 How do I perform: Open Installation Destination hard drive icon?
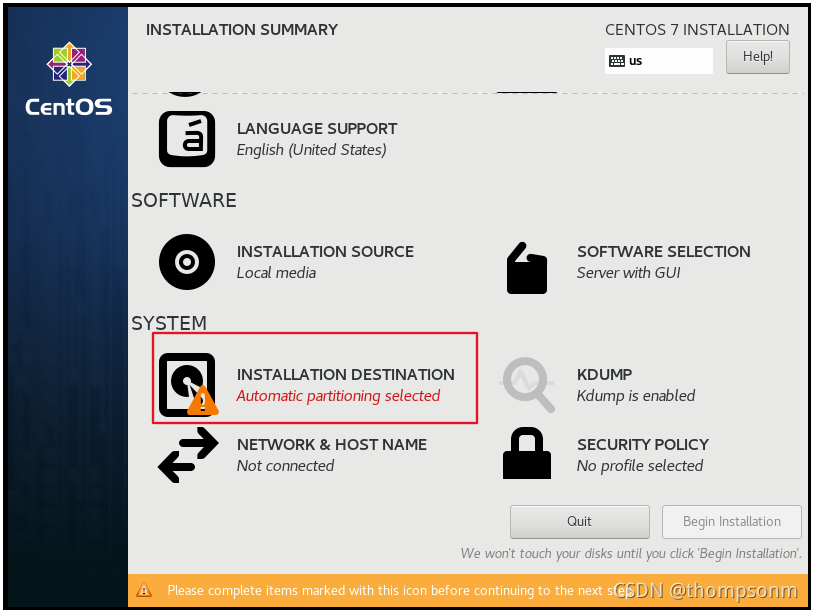[188, 384]
